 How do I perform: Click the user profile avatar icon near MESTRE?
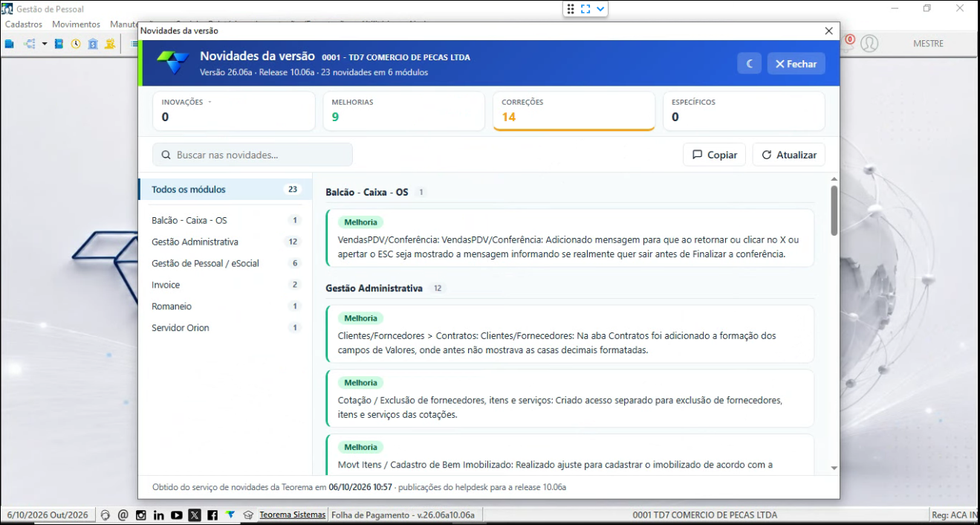(869, 43)
